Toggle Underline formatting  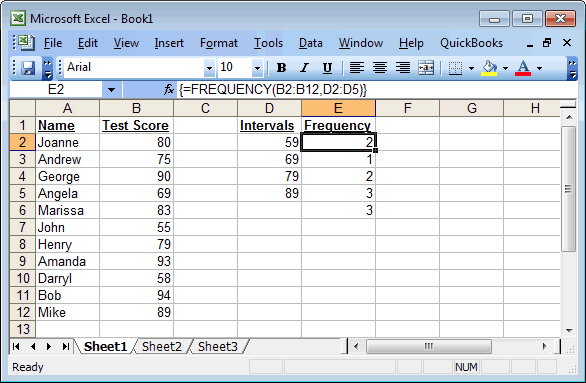click(327, 68)
